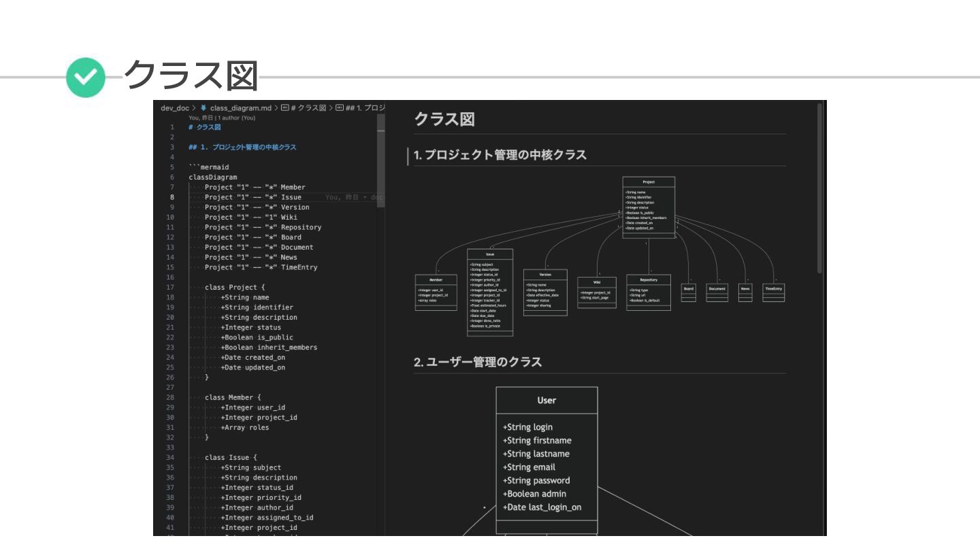Click the Member class box in diagram
The width and height of the screenshot is (980, 551).
point(436,293)
